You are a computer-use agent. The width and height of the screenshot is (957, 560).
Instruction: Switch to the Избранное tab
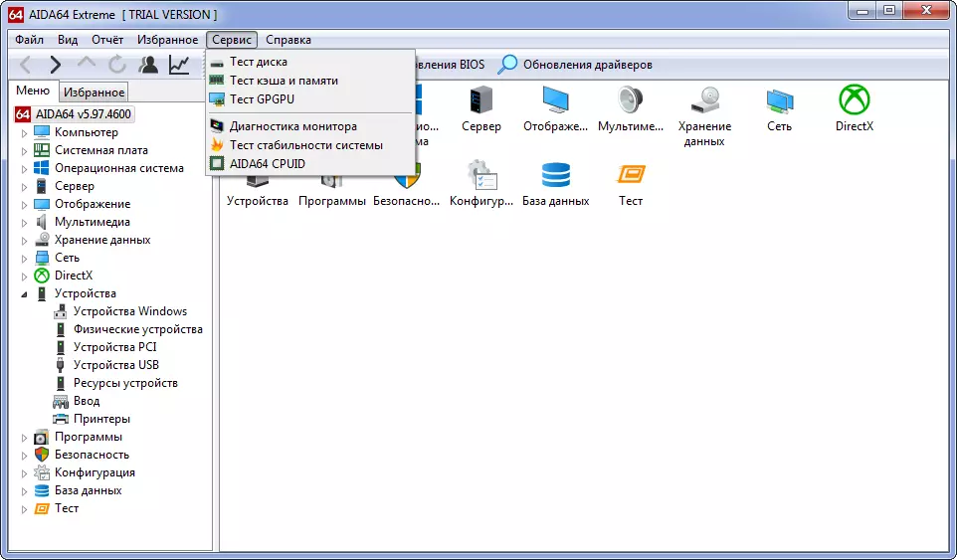(94, 93)
